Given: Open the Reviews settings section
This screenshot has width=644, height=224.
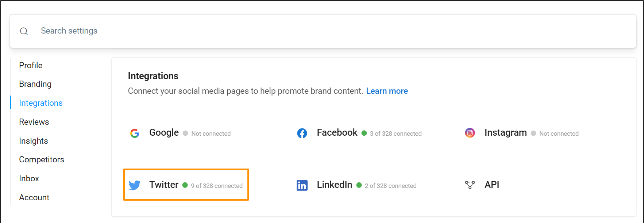Looking at the screenshot, I should pyautogui.click(x=34, y=122).
